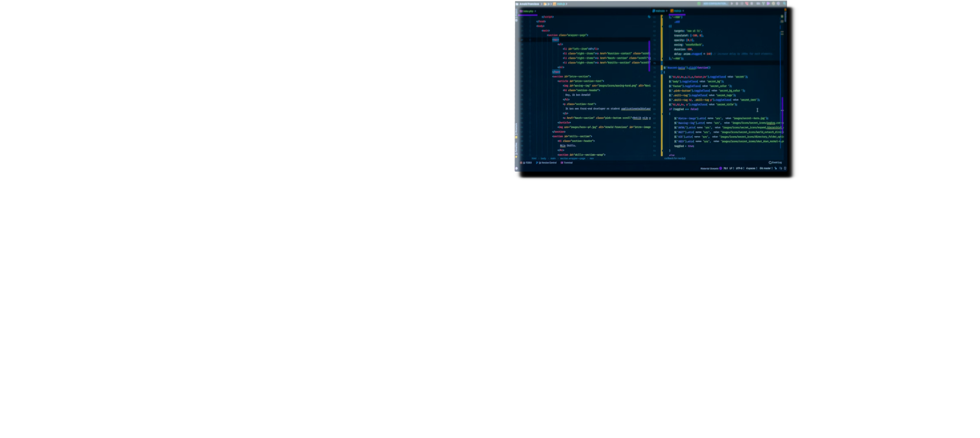Change the UTF-8 file encoding

[739, 169]
